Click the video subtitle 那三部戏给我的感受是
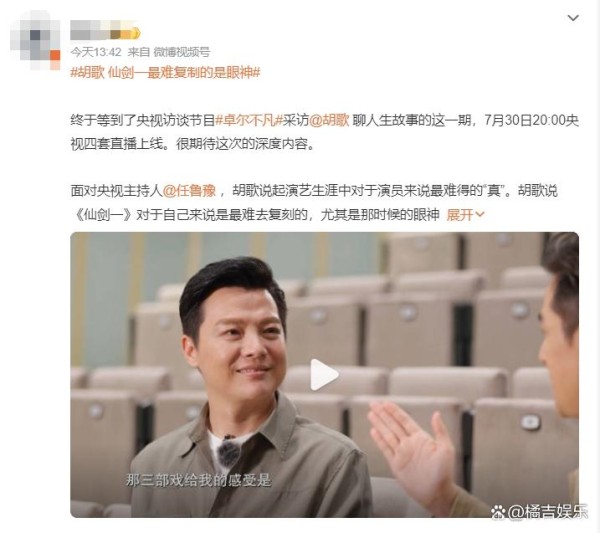The height and width of the screenshot is (533, 600). point(198,480)
